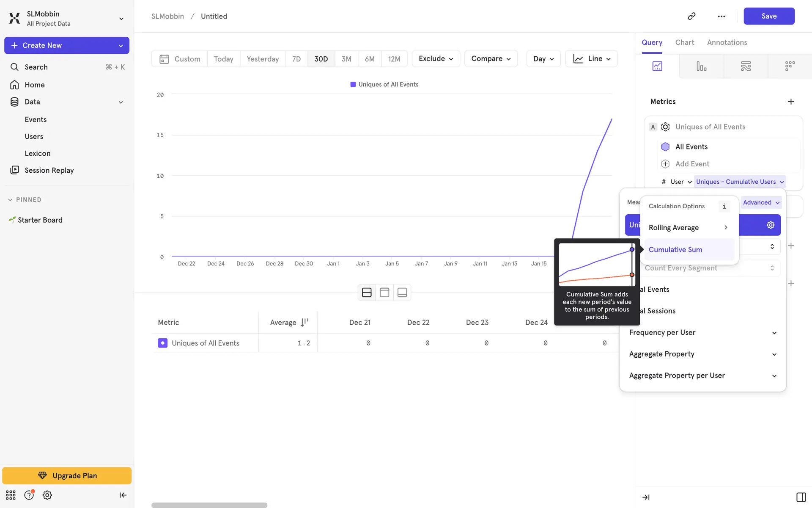Click the Upgrade Plan button

pyautogui.click(x=67, y=475)
